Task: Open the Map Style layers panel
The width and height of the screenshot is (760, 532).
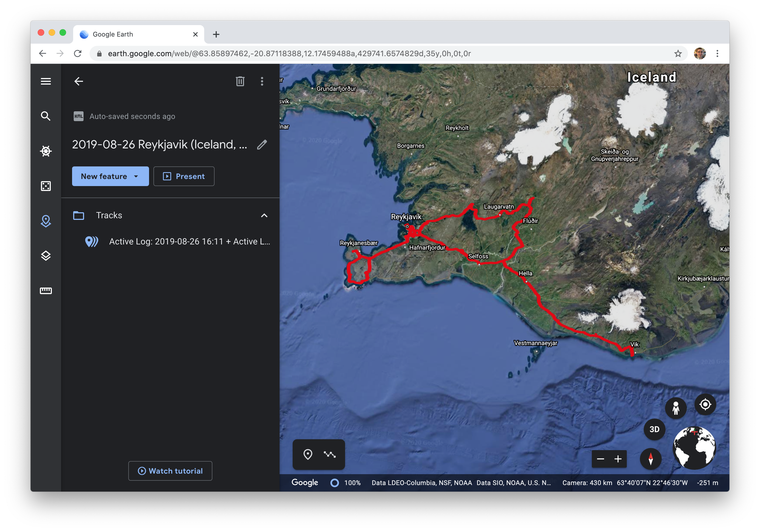Action: click(x=46, y=255)
